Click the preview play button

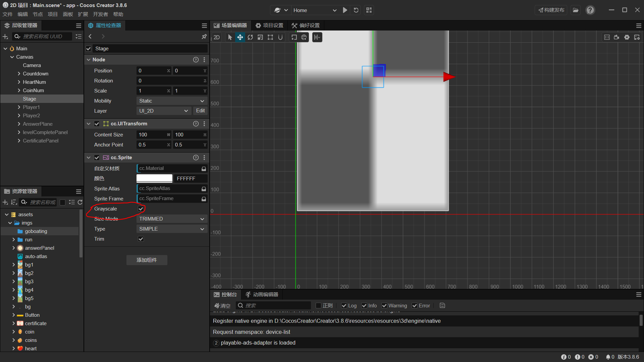click(x=345, y=10)
